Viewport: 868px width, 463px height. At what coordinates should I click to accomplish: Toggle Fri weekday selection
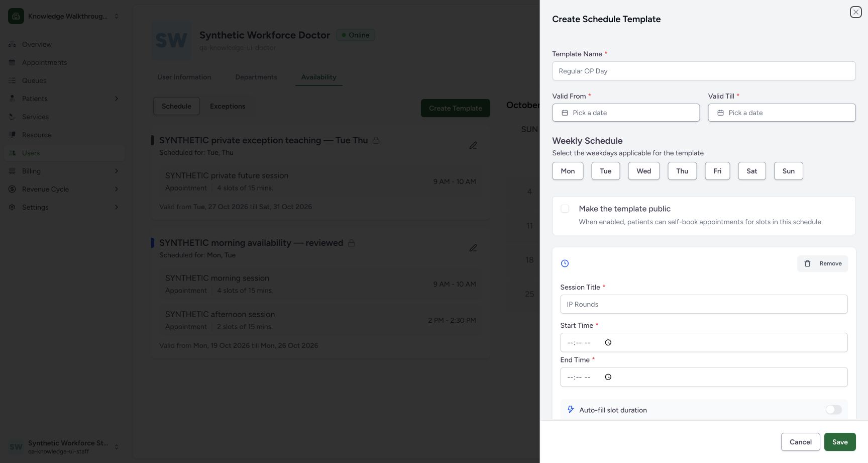717,171
